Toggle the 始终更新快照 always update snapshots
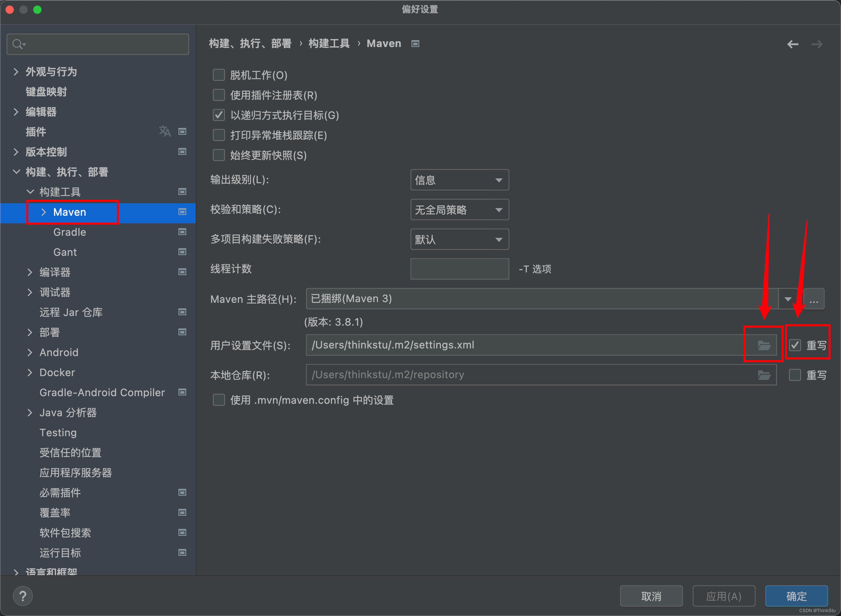 coord(219,155)
